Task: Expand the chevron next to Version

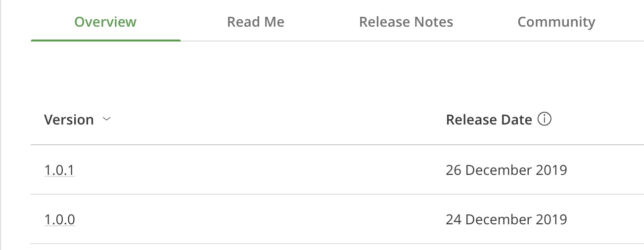Action: (x=106, y=120)
